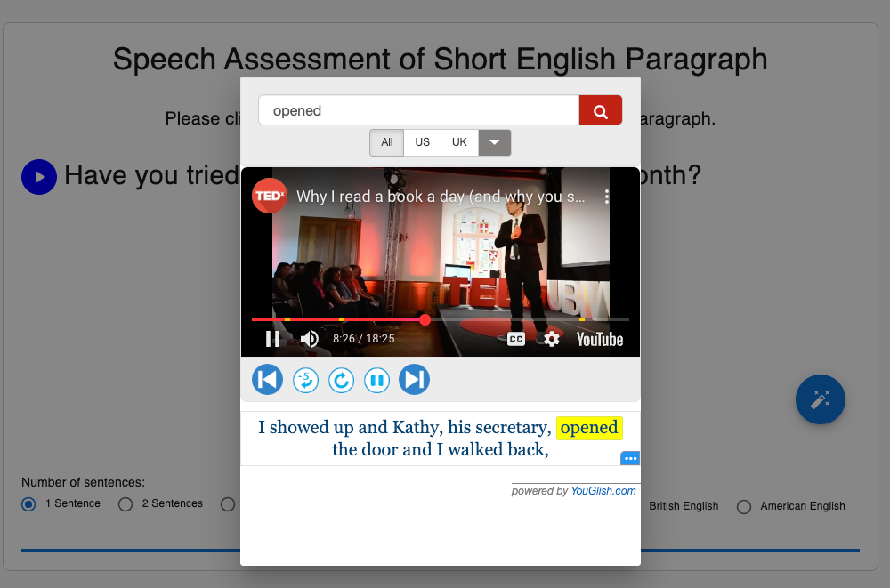
Task: Click the 'opened' search input field
Action: (x=419, y=110)
